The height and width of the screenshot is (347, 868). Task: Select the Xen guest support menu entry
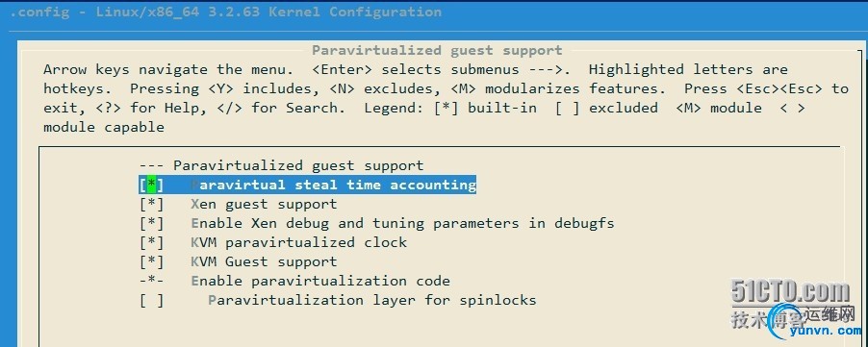click(x=264, y=204)
